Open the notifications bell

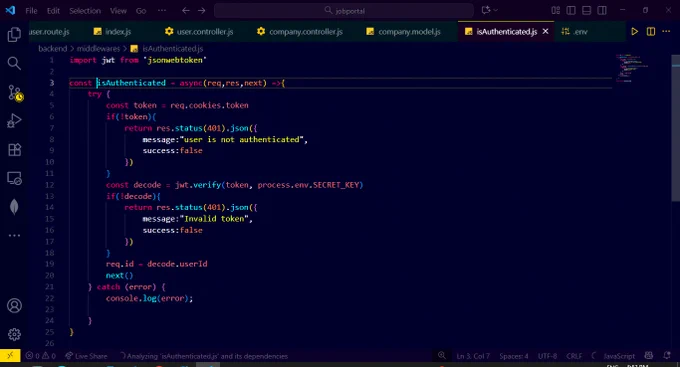tap(667, 356)
